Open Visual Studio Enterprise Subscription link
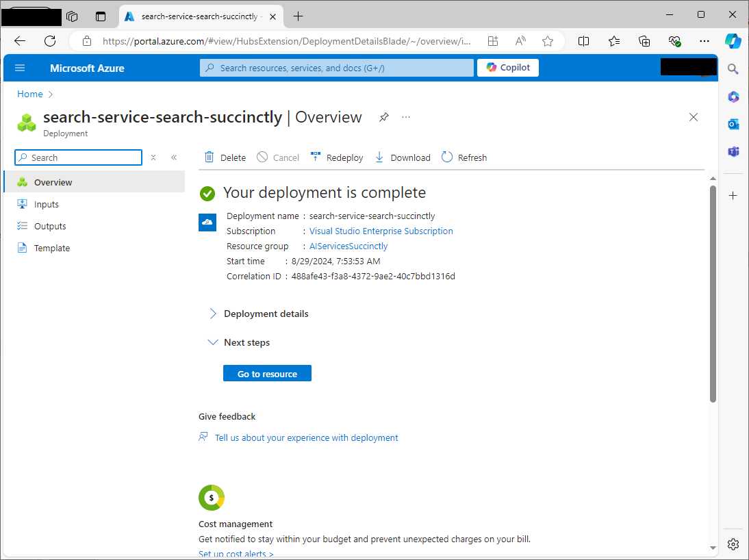This screenshot has height=560, width=749. tap(381, 231)
